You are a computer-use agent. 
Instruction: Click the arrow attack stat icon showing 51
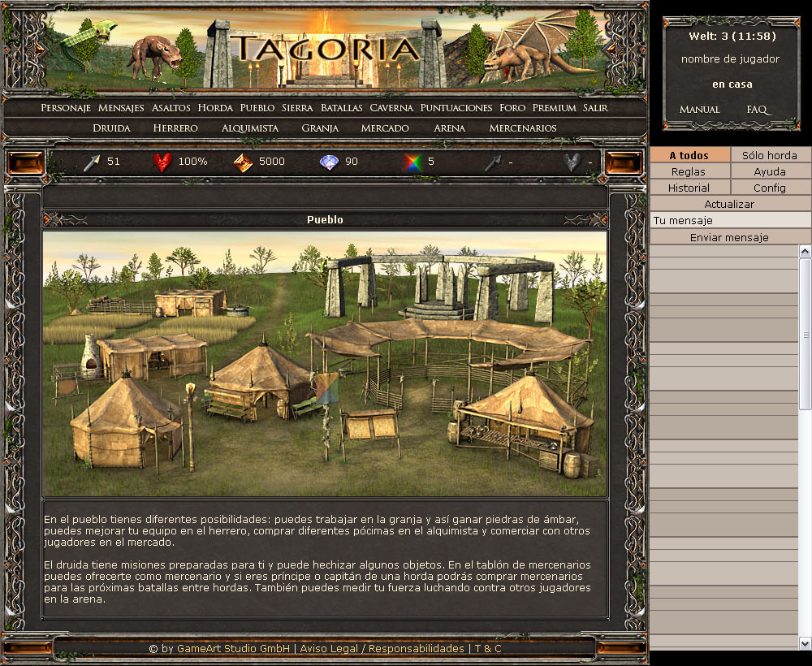pyautogui.click(x=91, y=162)
